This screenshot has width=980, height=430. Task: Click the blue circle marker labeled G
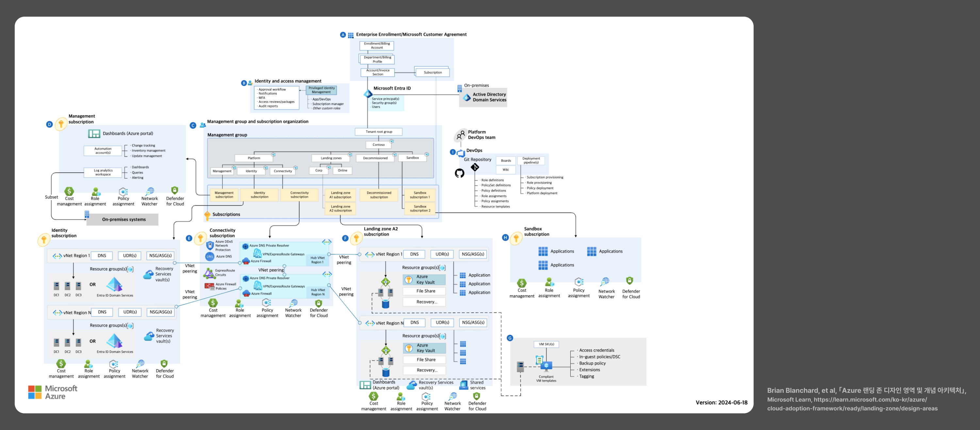tap(510, 338)
